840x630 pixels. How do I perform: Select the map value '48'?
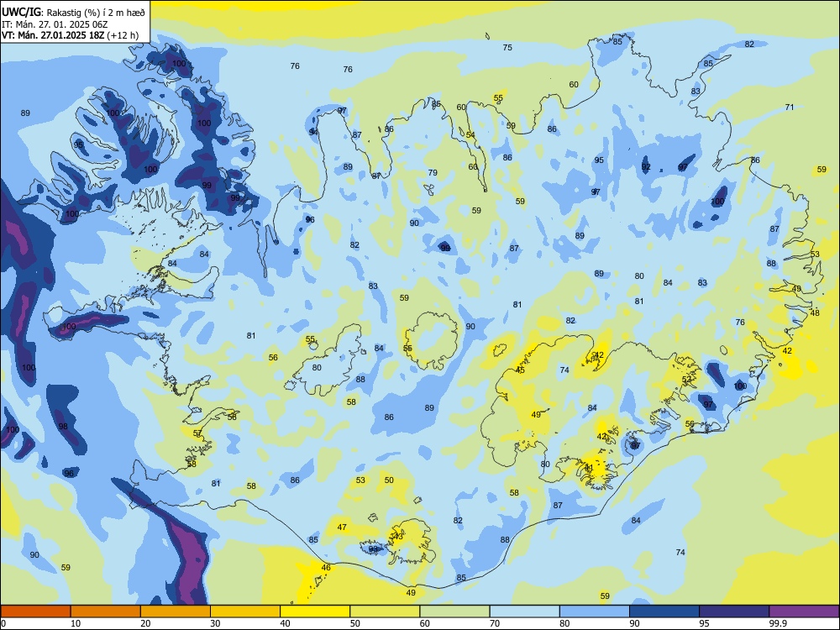point(815,312)
